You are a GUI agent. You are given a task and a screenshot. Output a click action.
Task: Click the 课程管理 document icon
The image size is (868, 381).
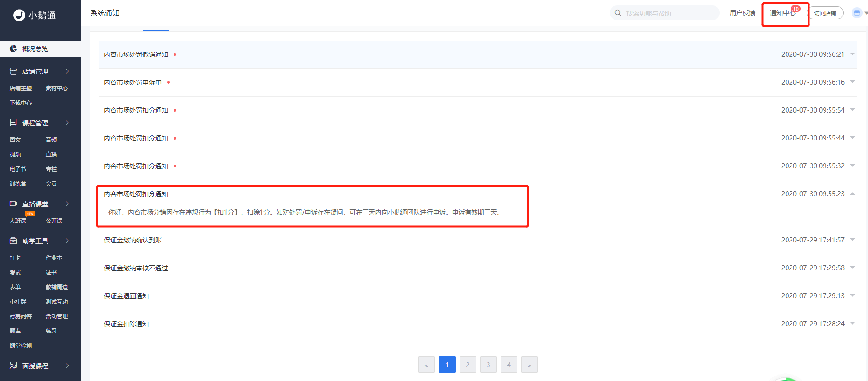13,123
